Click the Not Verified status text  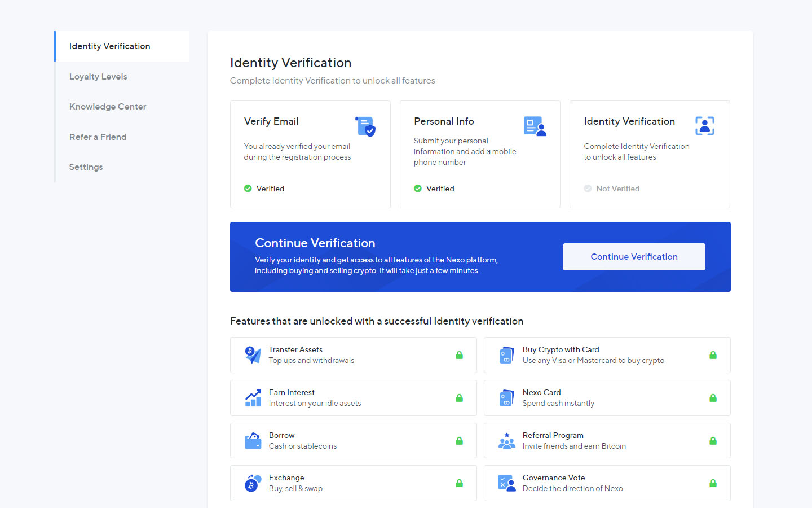[618, 189]
